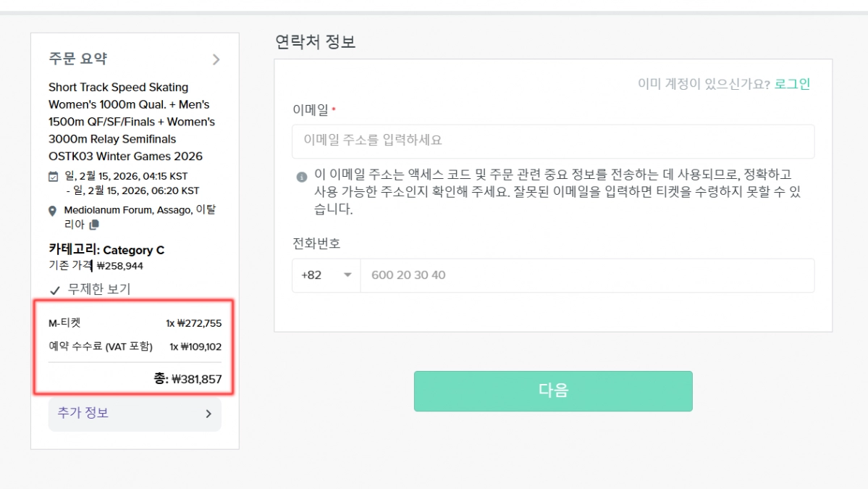This screenshot has height=489, width=868.
Task: Expand the 주문 요약 details chevron
Action: [216, 60]
